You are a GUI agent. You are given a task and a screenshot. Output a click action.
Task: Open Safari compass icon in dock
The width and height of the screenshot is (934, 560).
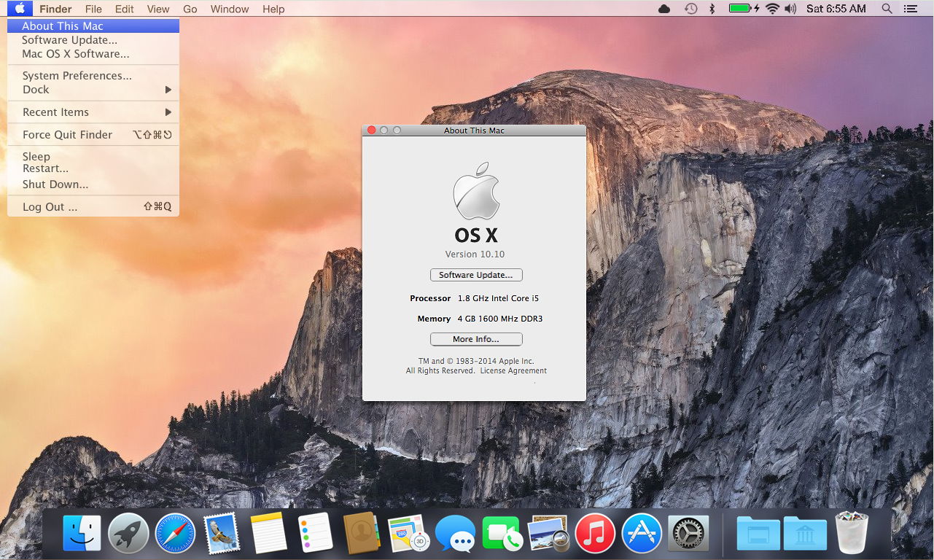pyautogui.click(x=175, y=533)
